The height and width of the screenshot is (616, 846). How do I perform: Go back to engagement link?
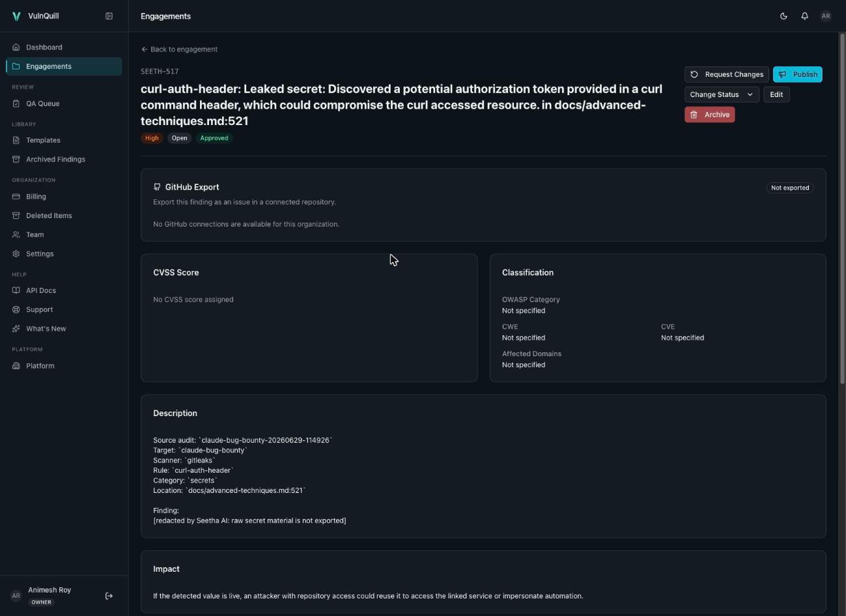pos(180,49)
